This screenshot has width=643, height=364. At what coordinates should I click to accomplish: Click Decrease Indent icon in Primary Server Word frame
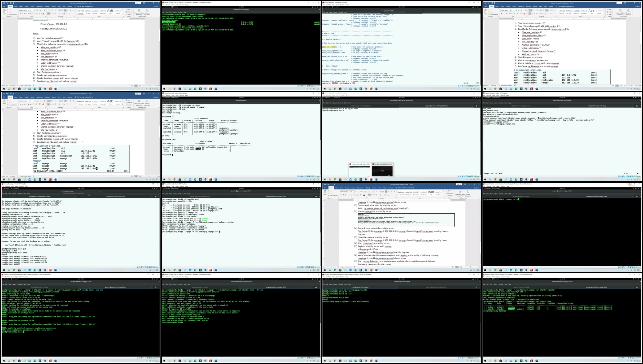(x=60, y=10)
